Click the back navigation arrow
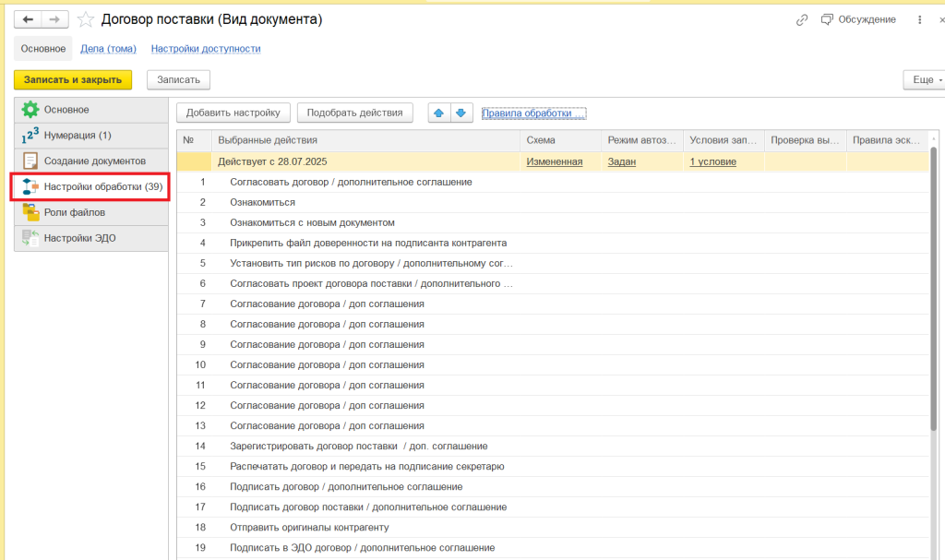This screenshot has width=945, height=560. coord(29,19)
